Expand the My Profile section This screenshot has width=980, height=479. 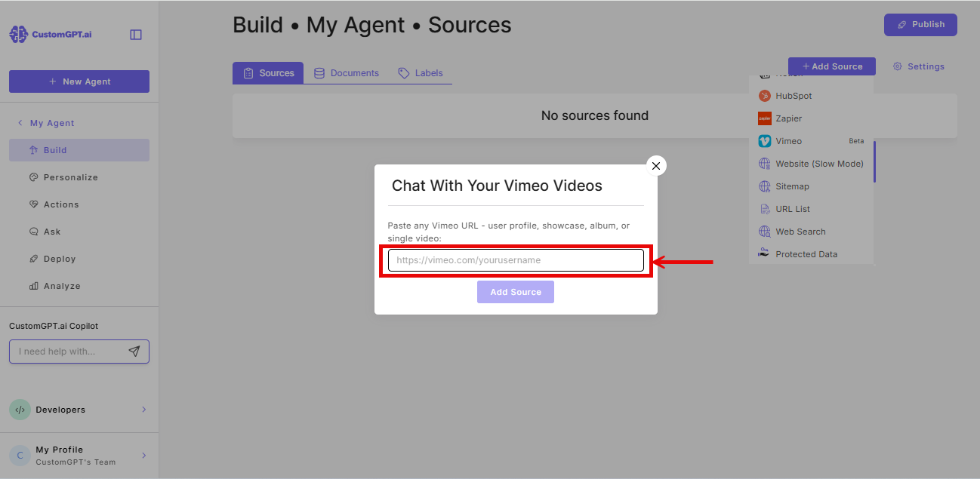[79, 455]
